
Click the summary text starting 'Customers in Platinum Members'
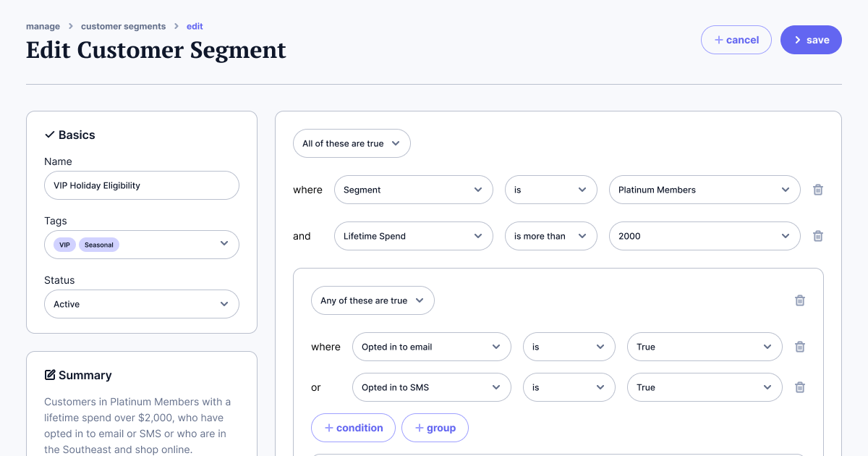tap(138, 426)
